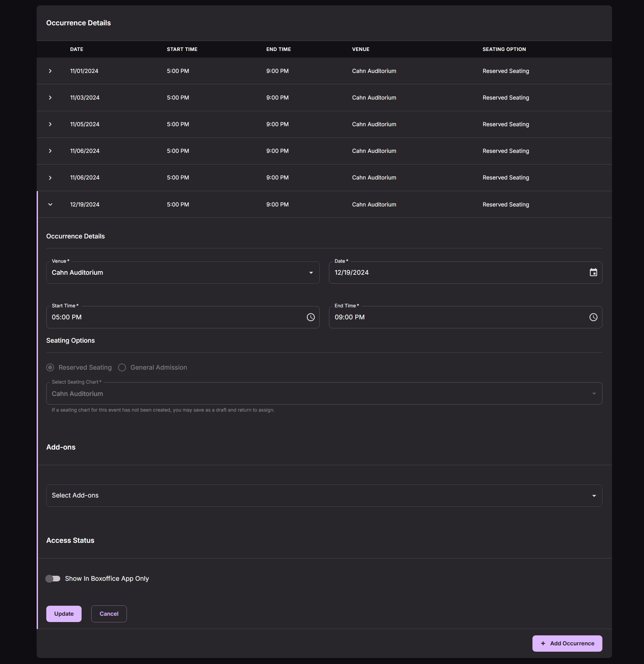Open the Venue dropdown
This screenshot has width=644, height=664.
(x=182, y=272)
